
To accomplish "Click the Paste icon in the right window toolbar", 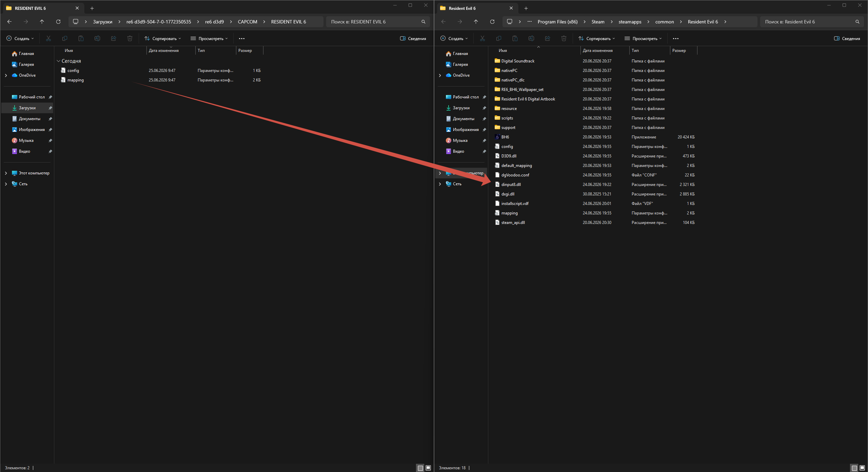I will click(515, 38).
